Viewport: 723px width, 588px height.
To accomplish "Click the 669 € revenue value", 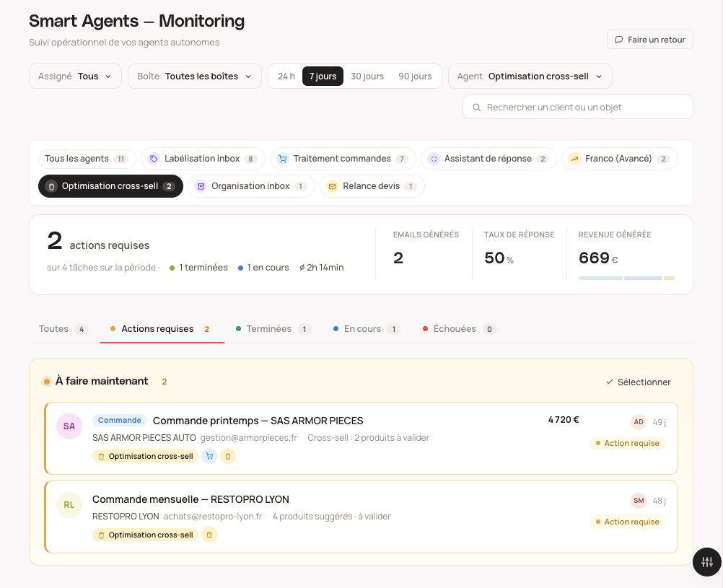I will point(598,258).
